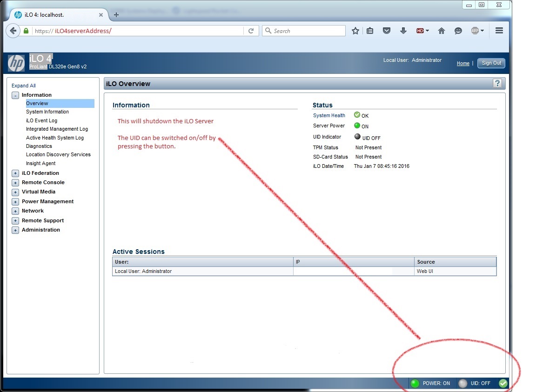Click the browser back arrow button
Viewport: 536px width, 392px height.
click(13, 31)
